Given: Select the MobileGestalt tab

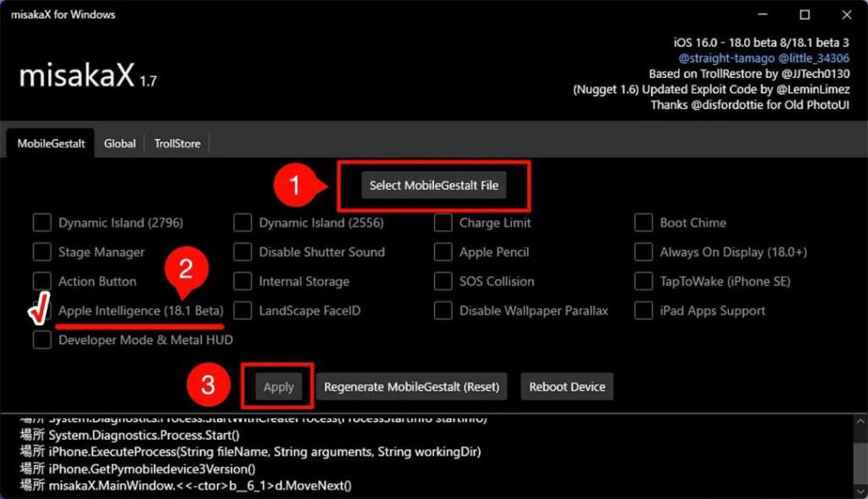Looking at the screenshot, I should pyautogui.click(x=52, y=144).
